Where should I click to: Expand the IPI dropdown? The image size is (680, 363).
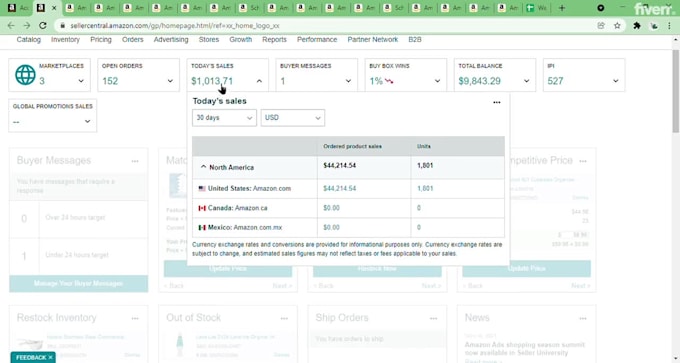coord(615,81)
